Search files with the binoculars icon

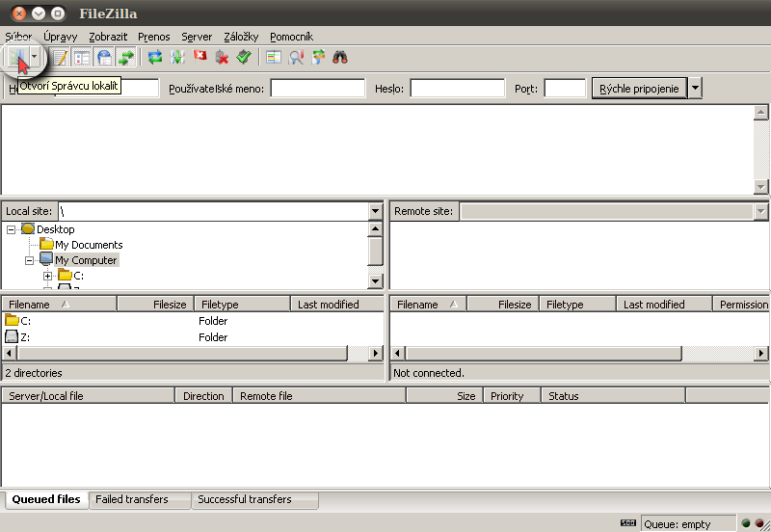[x=340, y=58]
